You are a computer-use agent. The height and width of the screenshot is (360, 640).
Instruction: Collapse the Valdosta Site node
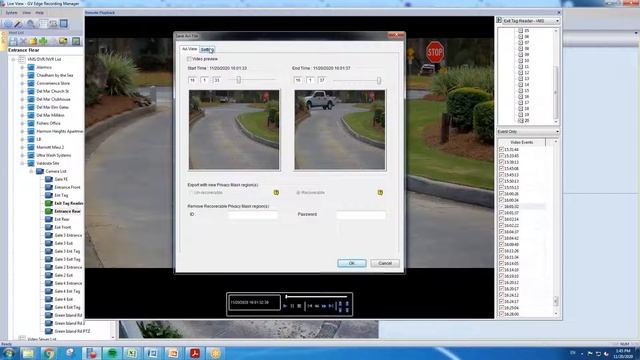tap(22, 163)
